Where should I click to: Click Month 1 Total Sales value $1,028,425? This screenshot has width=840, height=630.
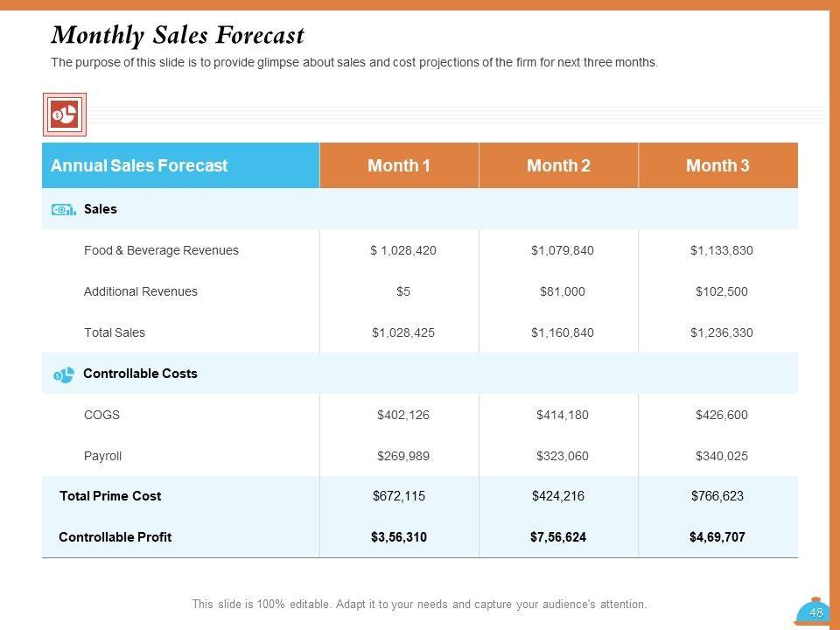pos(403,332)
